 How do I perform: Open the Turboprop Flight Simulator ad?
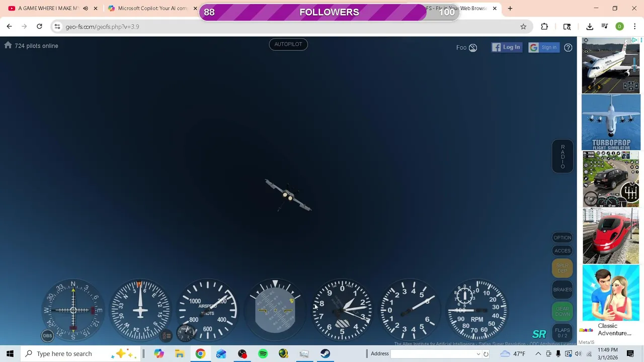point(611,122)
